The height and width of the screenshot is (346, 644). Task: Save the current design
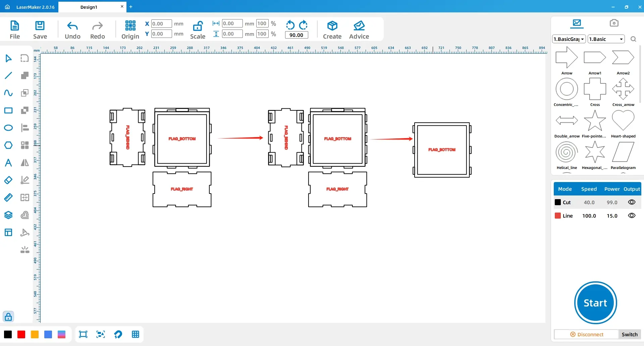pyautogui.click(x=40, y=30)
